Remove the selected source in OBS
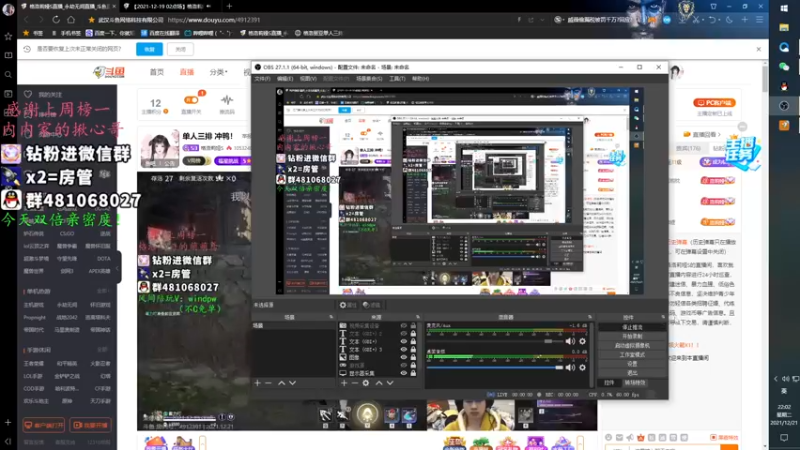 click(355, 383)
